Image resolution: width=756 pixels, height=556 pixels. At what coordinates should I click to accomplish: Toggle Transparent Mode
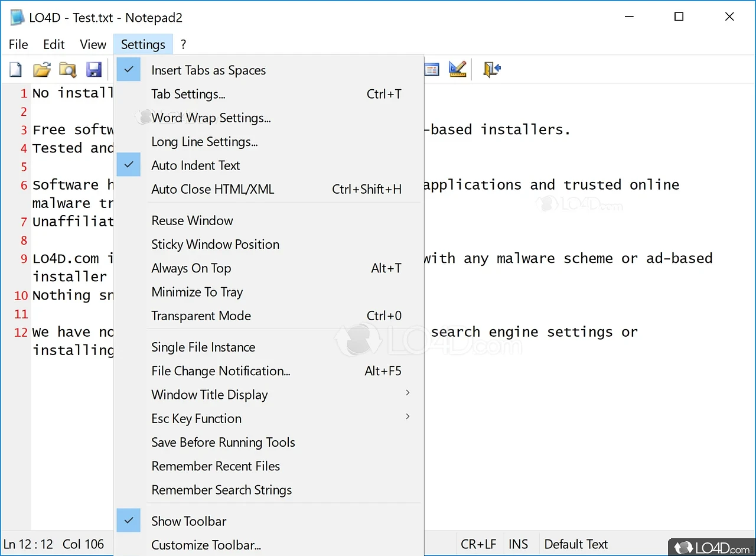click(269, 316)
